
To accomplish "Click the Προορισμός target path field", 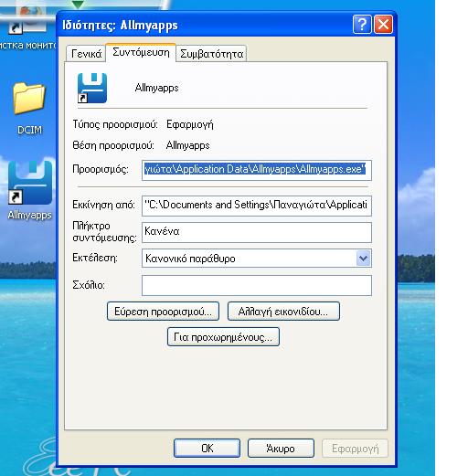I will click(x=257, y=170).
